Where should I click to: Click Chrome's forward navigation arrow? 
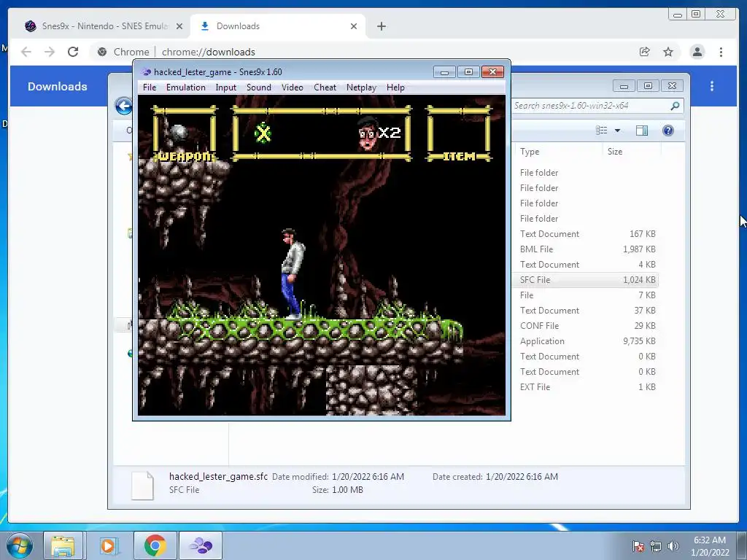click(x=50, y=52)
